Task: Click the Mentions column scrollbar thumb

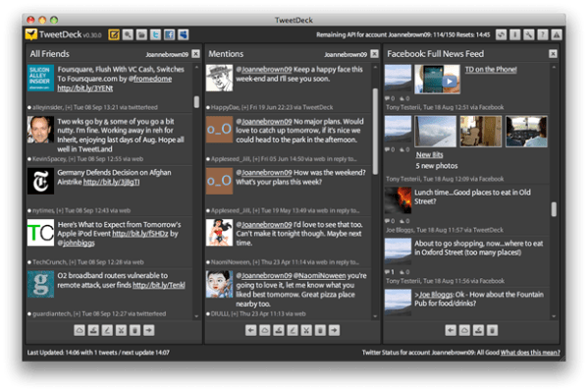Action: coord(375,132)
